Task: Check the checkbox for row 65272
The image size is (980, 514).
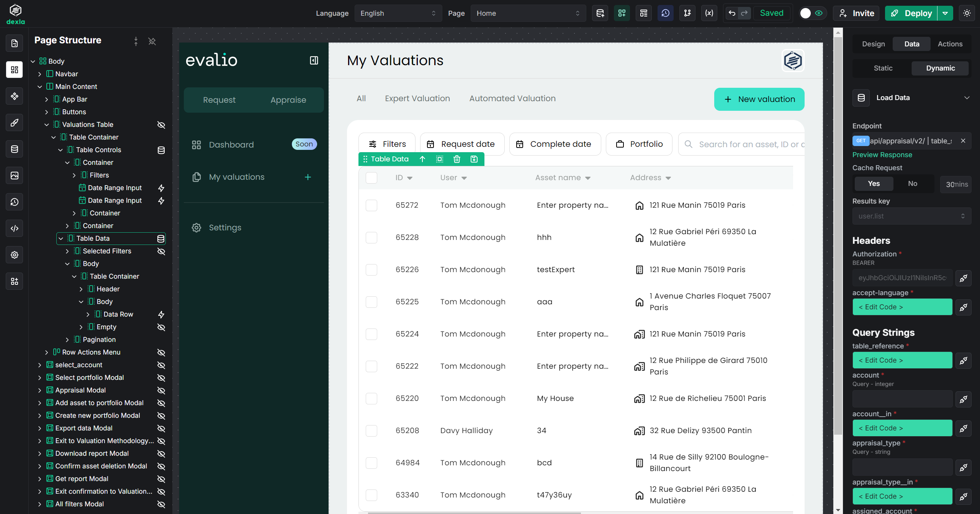Action: click(x=371, y=205)
